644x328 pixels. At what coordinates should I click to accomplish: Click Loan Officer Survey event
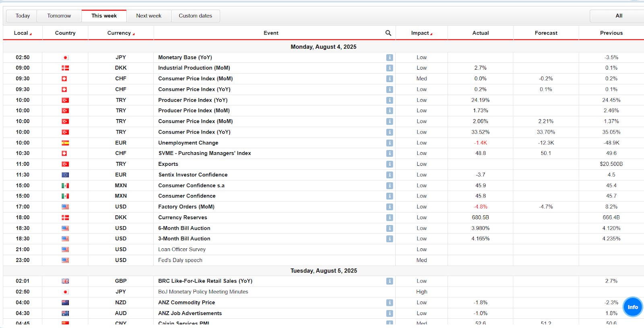tap(182, 250)
